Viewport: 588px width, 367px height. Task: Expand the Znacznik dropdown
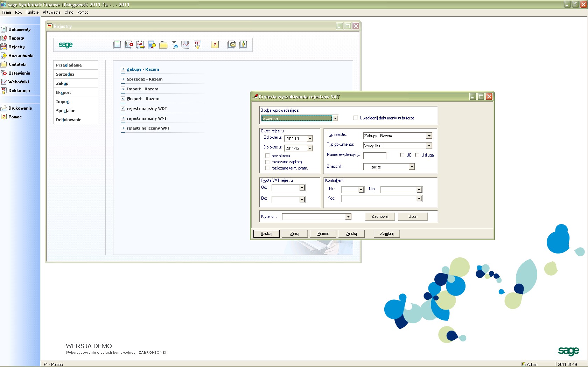(x=412, y=167)
